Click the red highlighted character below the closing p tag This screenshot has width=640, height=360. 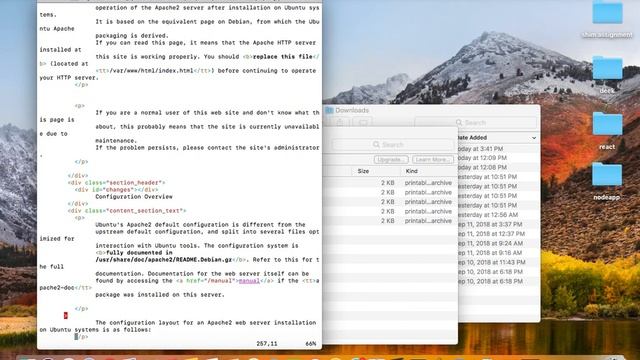coord(66,316)
